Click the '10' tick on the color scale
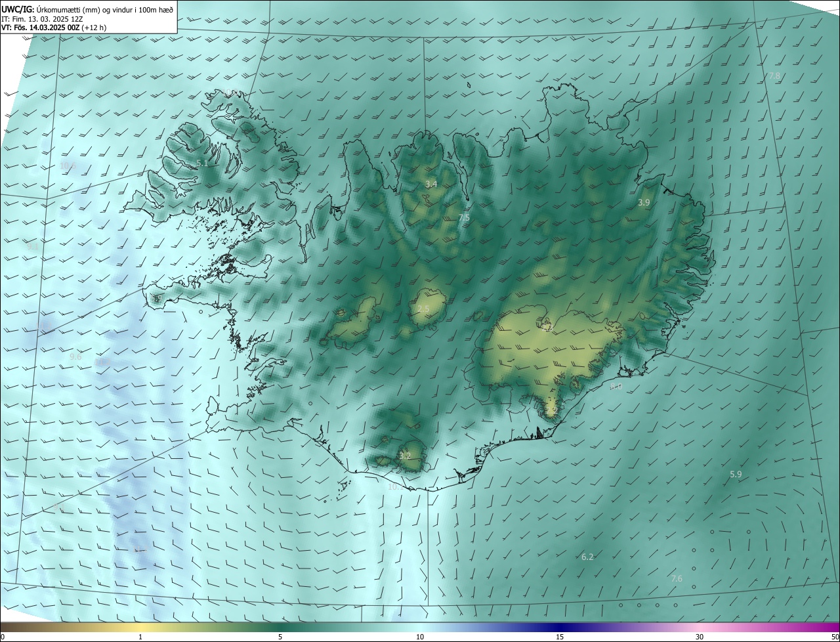This screenshot has height=642, width=840. [x=420, y=637]
